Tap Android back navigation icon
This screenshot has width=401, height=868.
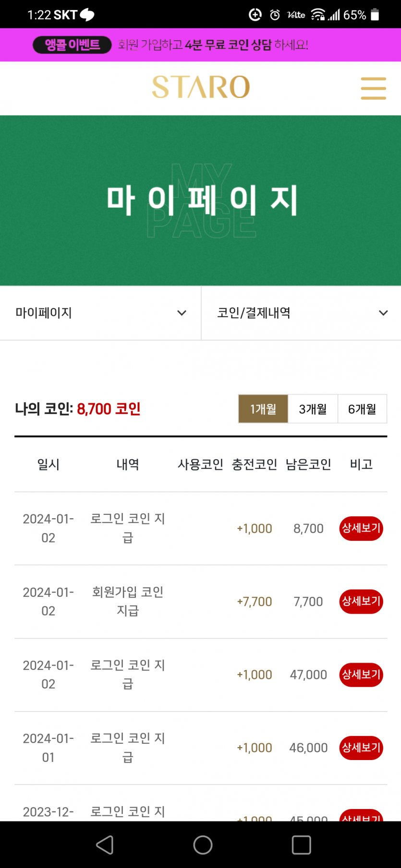pyautogui.click(x=105, y=845)
